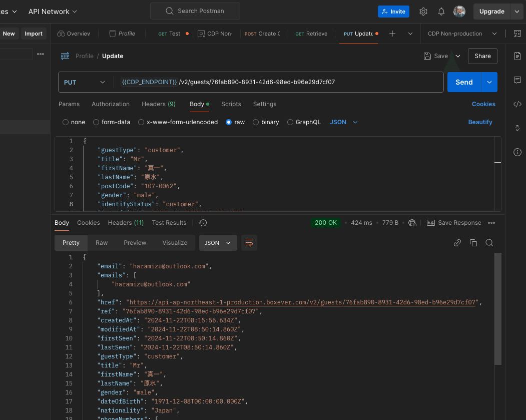Open the code snippet panel icon
Image resolution: width=526 pixels, height=420 pixels.
[517, 104]
